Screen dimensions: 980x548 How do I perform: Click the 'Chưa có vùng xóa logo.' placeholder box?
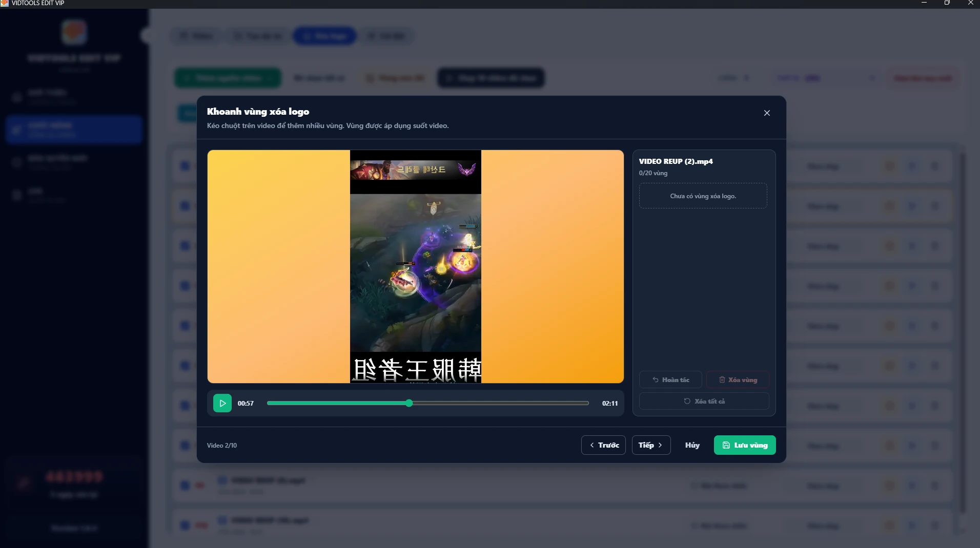click(703, 196)
